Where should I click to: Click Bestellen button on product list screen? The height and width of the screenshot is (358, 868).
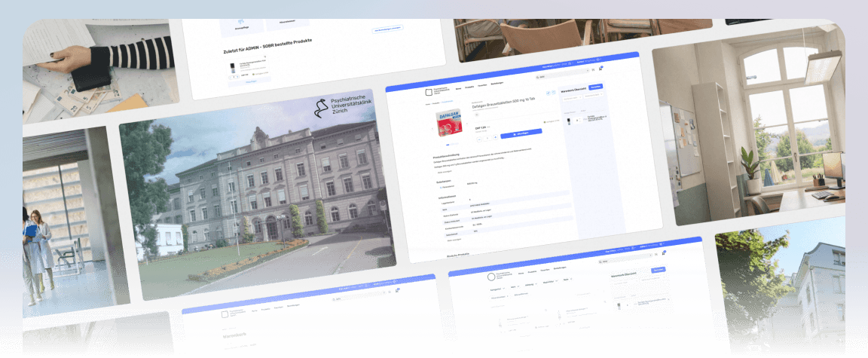click(659, 270)
